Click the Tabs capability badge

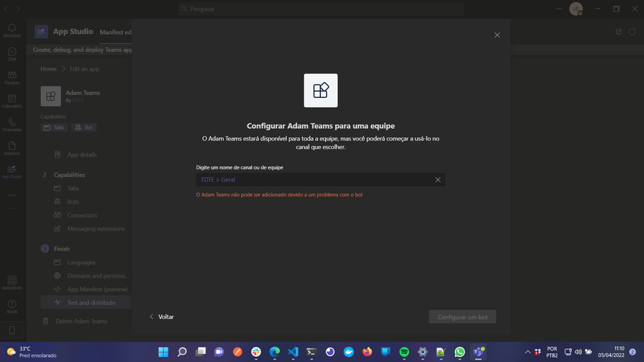coord(54,128)
